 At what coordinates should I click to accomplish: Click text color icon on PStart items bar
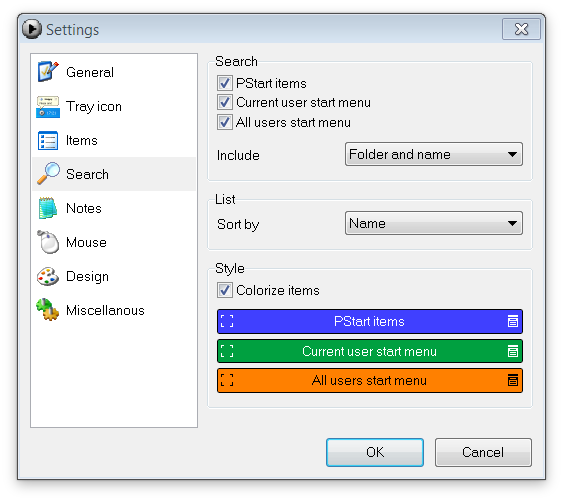(x=513, y=321)
